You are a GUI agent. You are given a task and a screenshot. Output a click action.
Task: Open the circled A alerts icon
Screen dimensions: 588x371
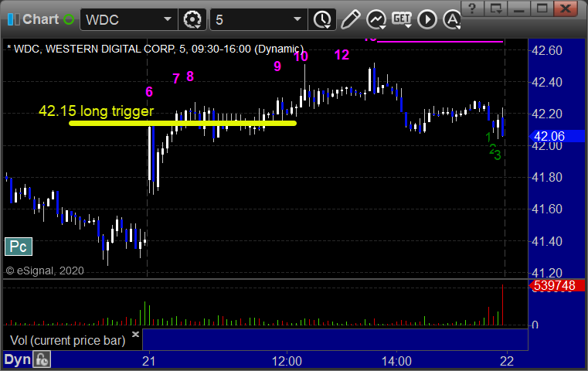(x=452, y=19)
